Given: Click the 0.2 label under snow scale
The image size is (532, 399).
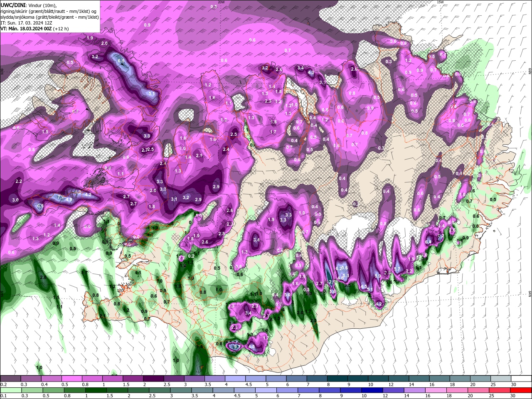Looking at the screenshot, I should 3,384.
